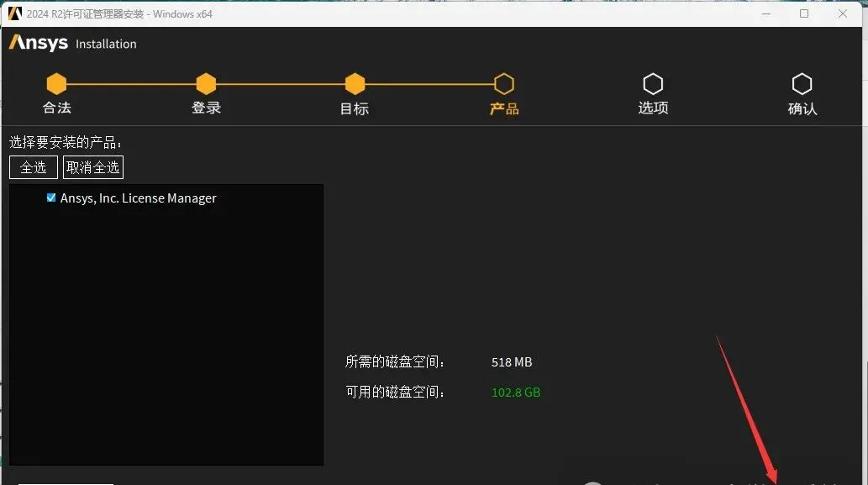Click the 选项 step label
Viewport: 868px width, 485px height.
coord(653,108)
